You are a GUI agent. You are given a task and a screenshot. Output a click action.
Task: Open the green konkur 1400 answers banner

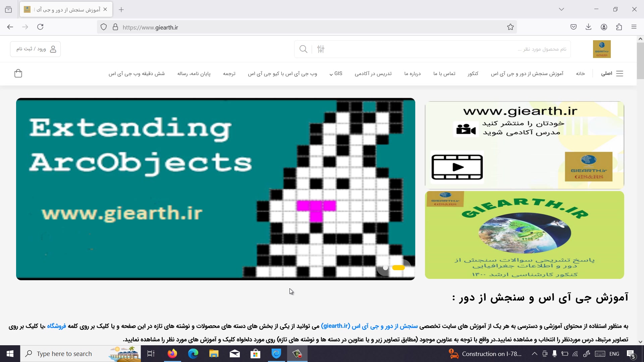[524, 235]
